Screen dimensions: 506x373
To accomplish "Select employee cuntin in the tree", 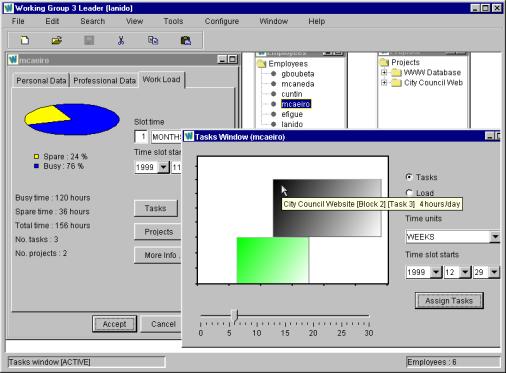I will pos(292,94).
